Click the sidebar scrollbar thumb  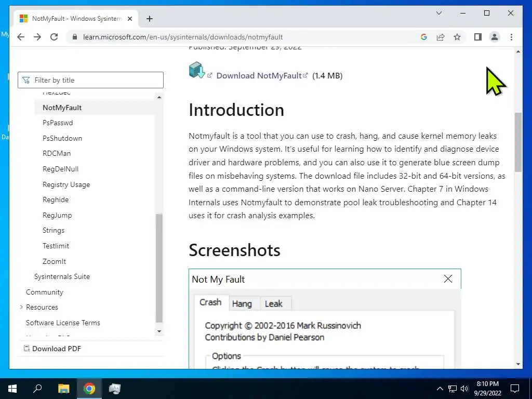point(159,268)
